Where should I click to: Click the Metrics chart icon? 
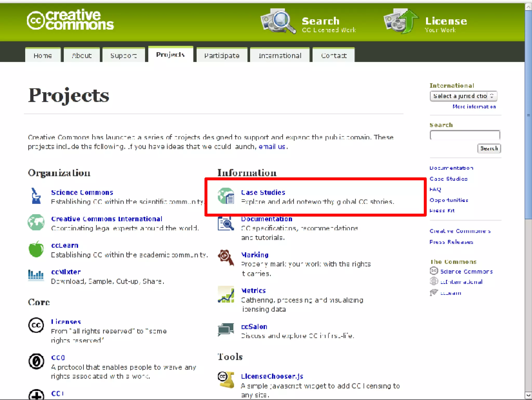tap(225, 294)
